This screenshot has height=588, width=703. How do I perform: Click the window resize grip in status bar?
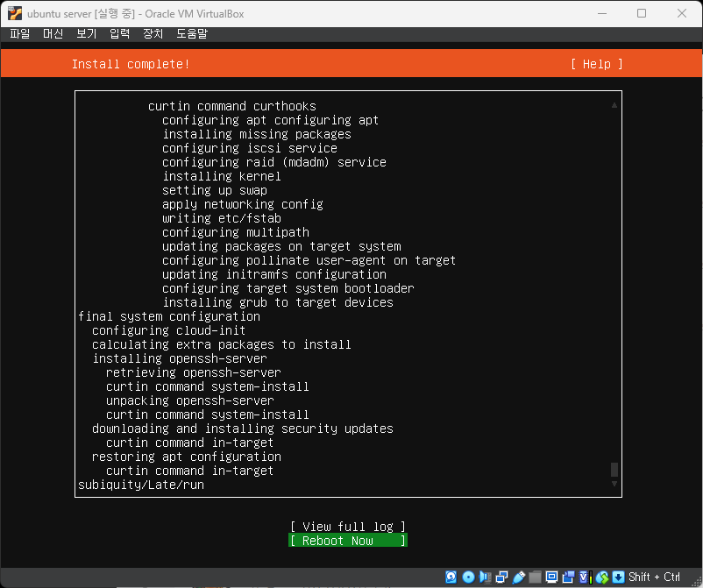pyautogui.click(x=697, y=582)
